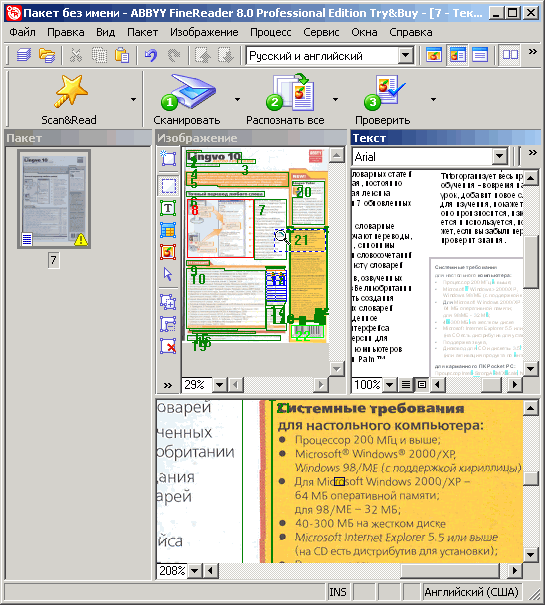Open the Изображение menu

204,32
